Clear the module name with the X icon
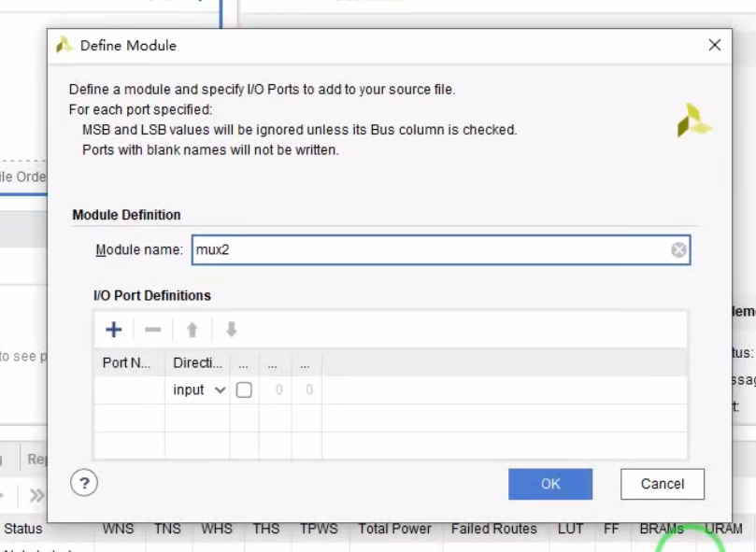This screenshot has width=756, height=552. pyautogui.click(x=678, y=249)
